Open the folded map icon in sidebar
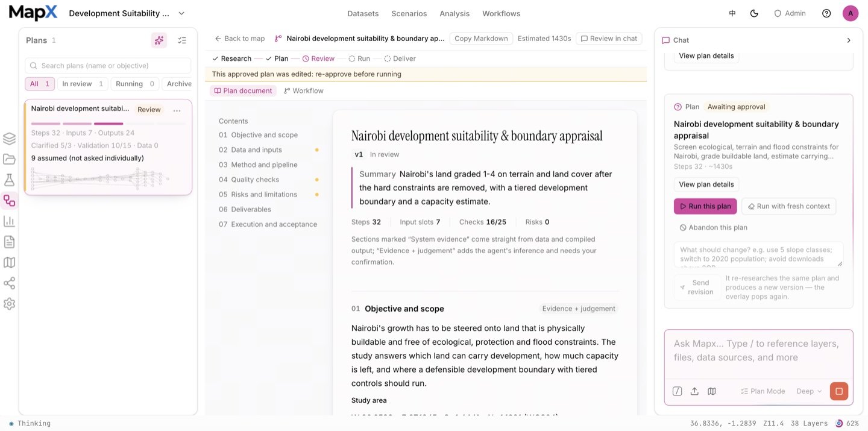This screenshot has height=431, width=868. click(9, 262)
